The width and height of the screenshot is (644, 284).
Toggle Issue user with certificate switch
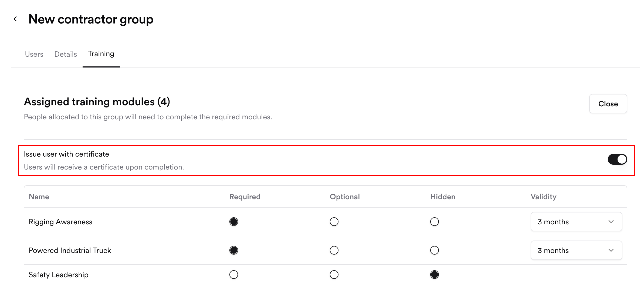617,159
